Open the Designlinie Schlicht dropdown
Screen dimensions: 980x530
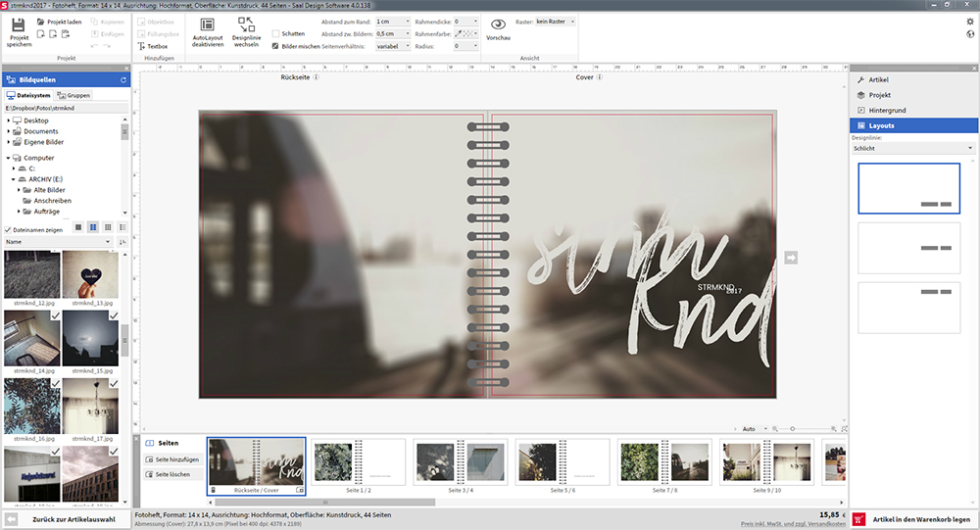[913, 149]
